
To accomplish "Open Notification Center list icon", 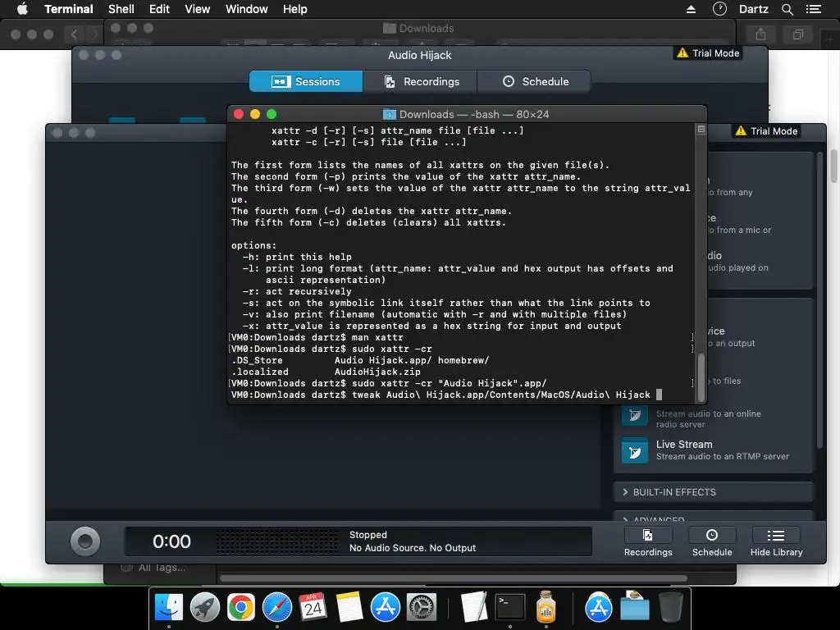I will coord(814,9).
